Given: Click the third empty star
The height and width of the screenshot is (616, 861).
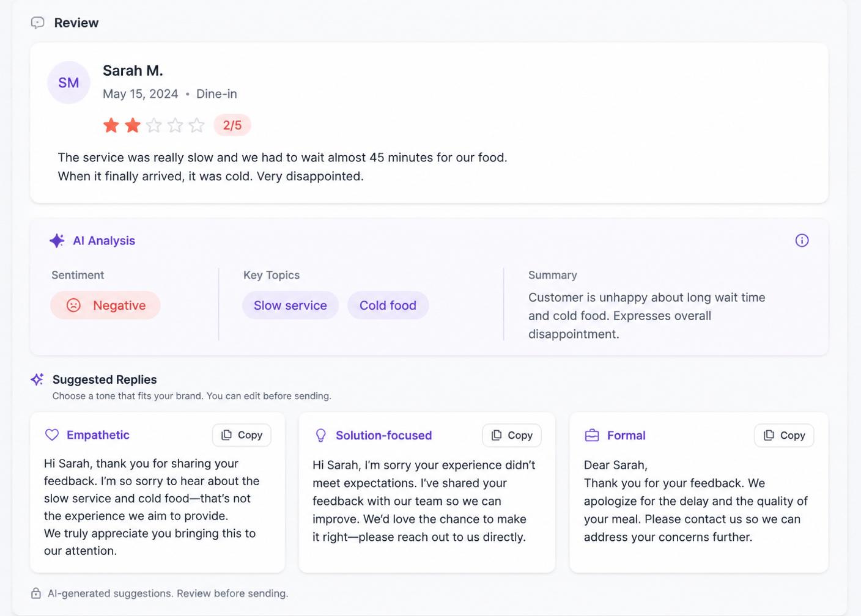Looking at the screenshot, I should 154,125.
